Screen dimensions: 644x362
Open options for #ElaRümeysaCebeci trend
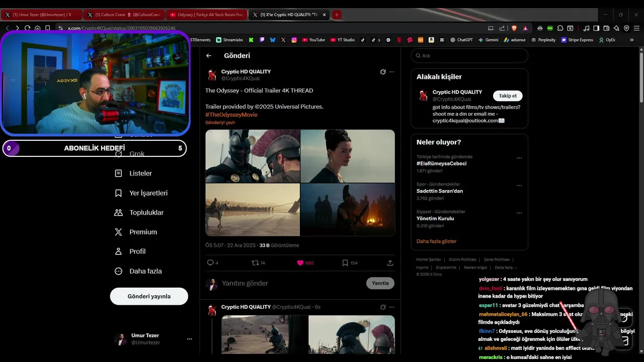519,158
